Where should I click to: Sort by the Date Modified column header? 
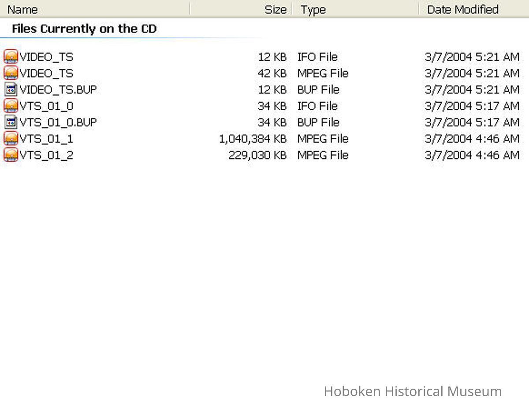[x=462, y=9]
